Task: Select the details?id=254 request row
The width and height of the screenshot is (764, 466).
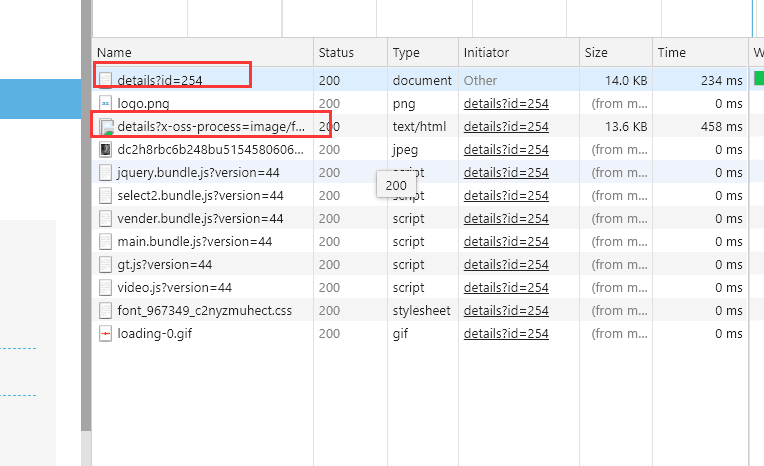Action: point(420,80)
